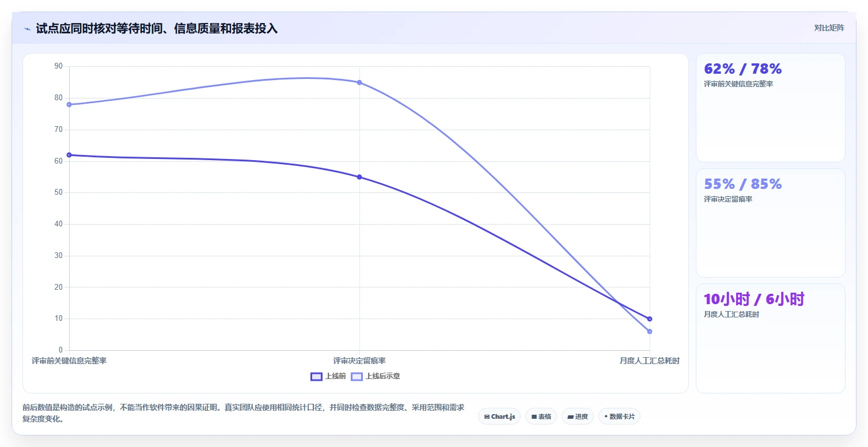Open the 55% / 85% data card
The image size is (868, 447).
(x=770, y=223)
